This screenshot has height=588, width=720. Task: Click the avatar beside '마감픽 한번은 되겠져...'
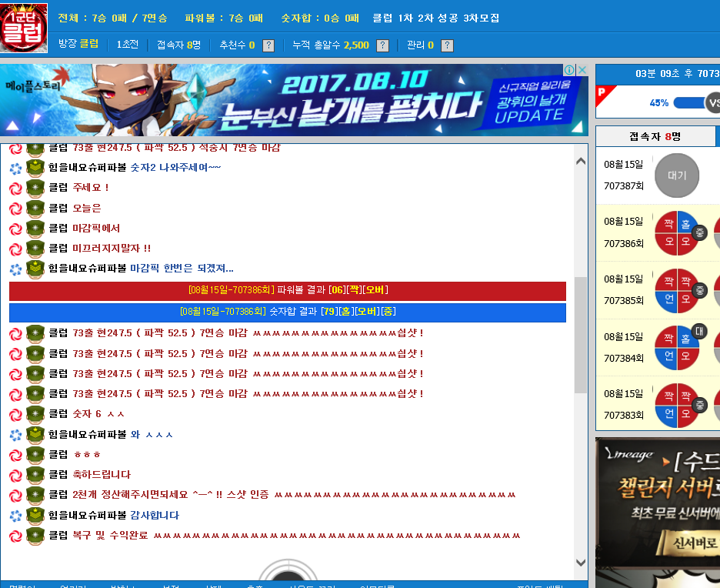coord(35,269)
